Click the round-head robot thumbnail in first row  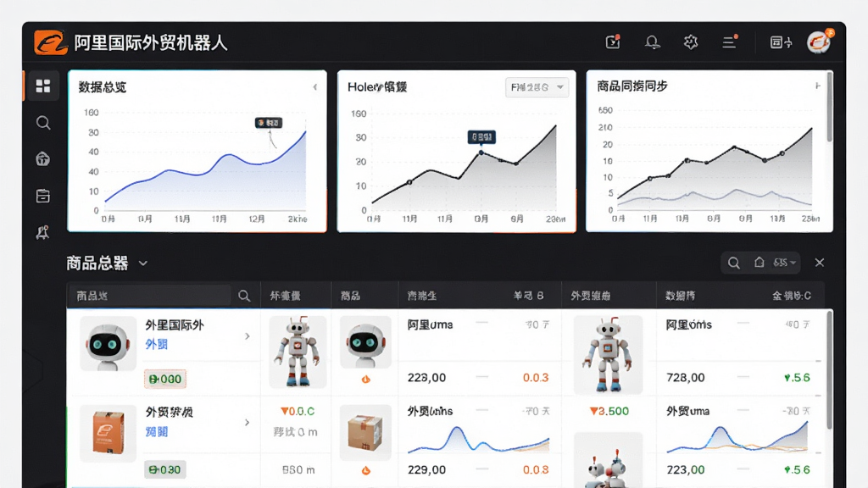(x=108, y=344)
